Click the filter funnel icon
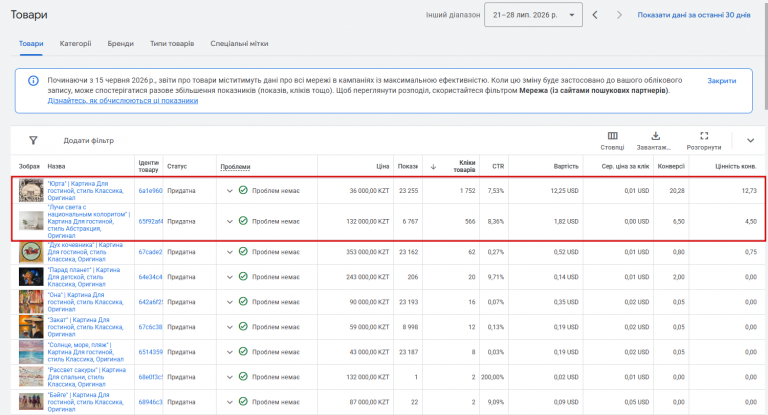 (33, 141)
